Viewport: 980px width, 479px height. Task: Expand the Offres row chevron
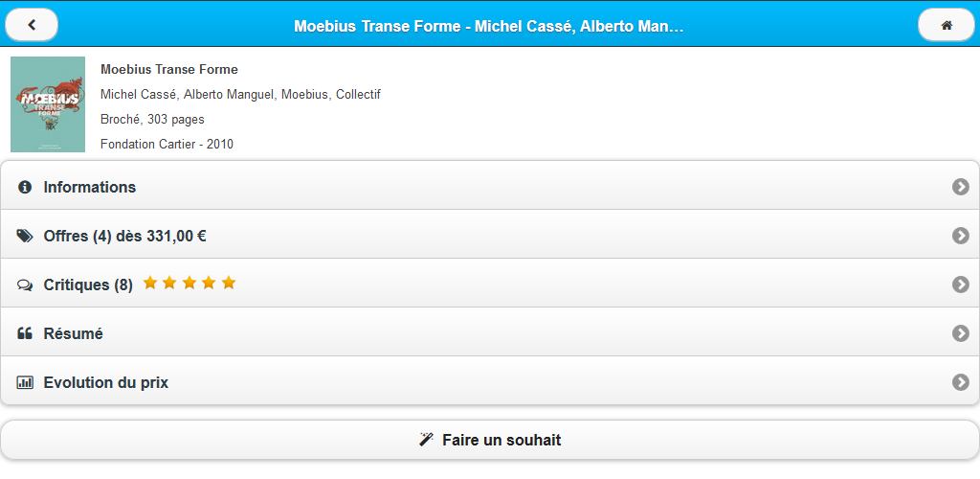point(961,236)
